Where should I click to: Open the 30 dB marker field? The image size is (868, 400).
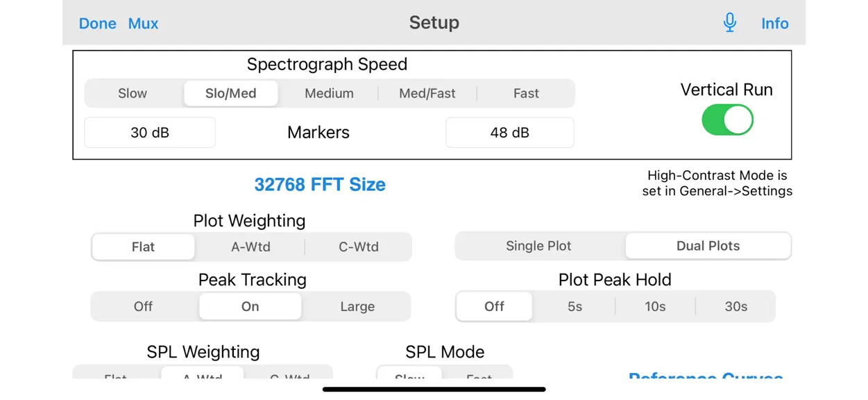click(150, 133)
